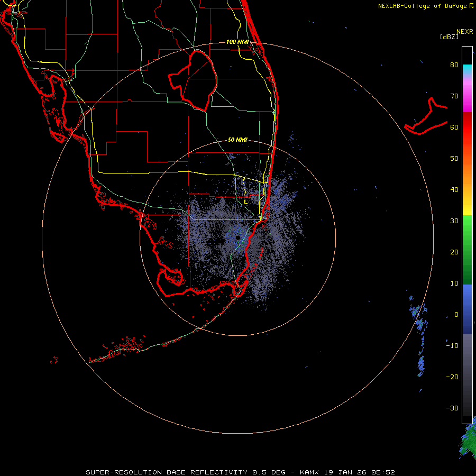Click the 0.5 DEG elevation angle text
This screenshot has height=476, width=476.
269,472
